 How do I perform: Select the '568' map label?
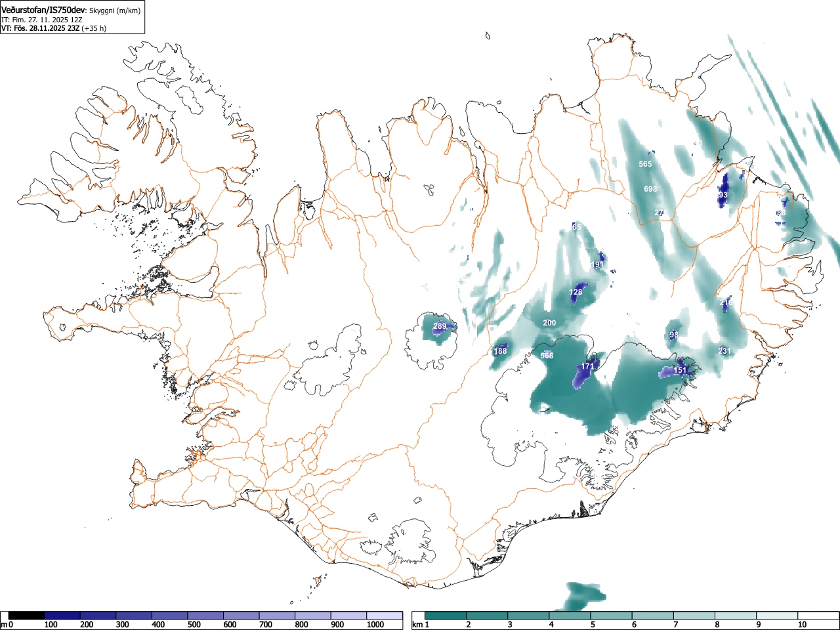tap(547, 355)
